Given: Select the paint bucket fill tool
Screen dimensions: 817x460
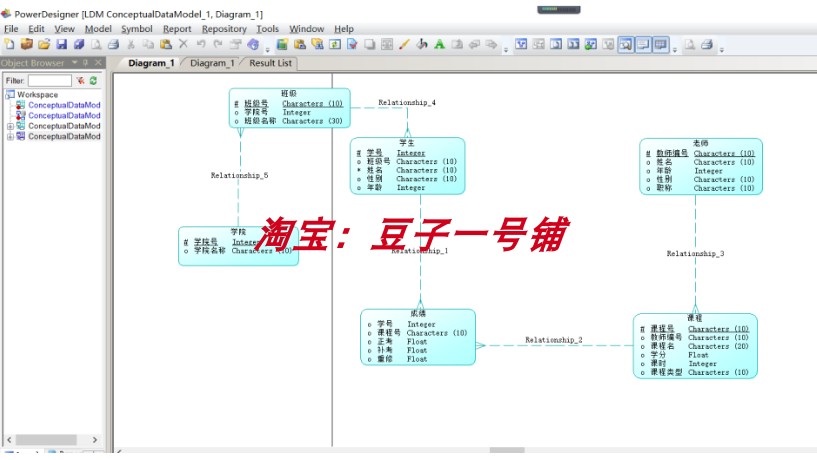Looking at the screenshot, I should [422, 44].
